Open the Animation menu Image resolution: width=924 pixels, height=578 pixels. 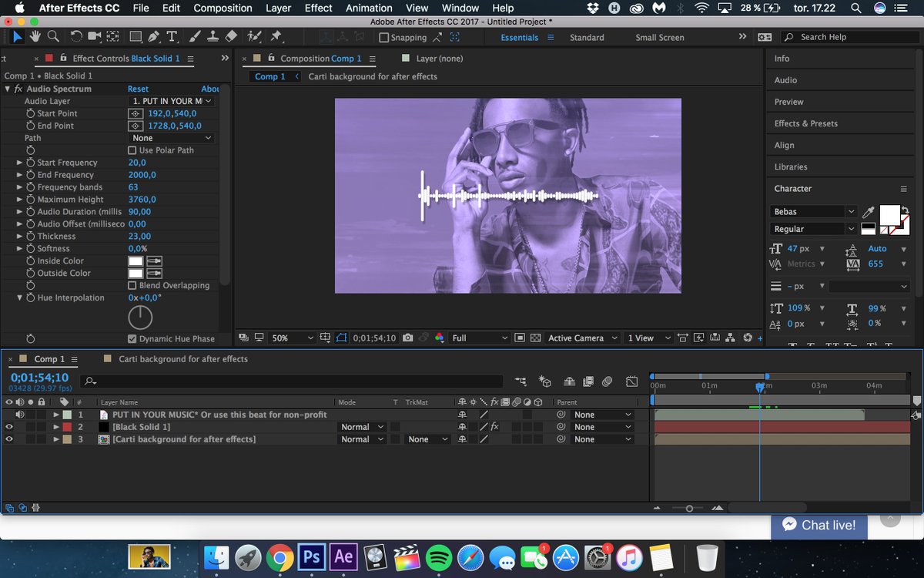coord(369,8)
